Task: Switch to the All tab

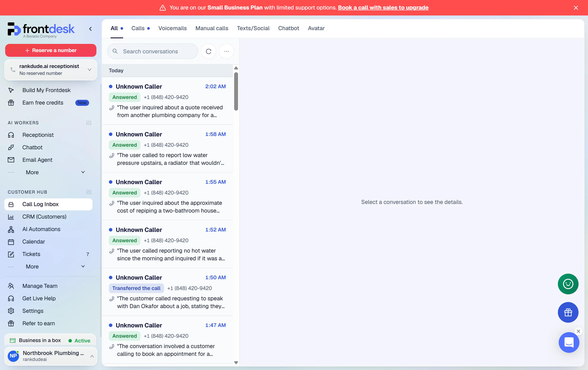Action: 117,28
